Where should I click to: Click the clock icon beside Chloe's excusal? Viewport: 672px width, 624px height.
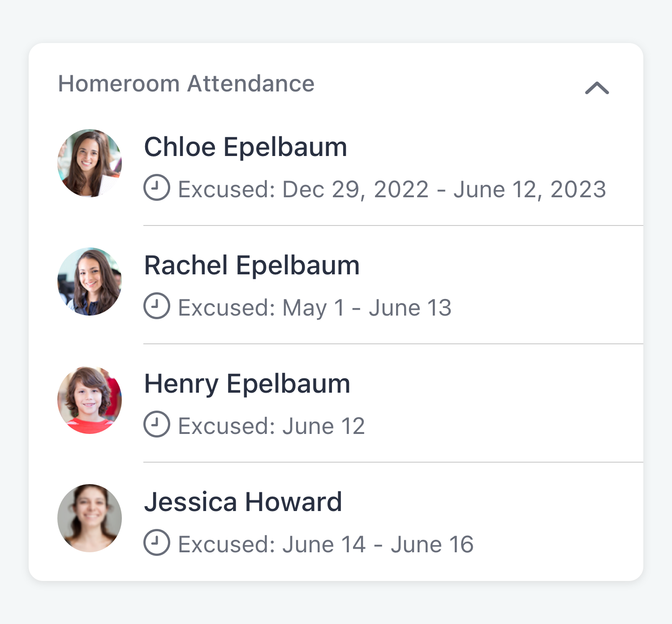pos(157,187)
